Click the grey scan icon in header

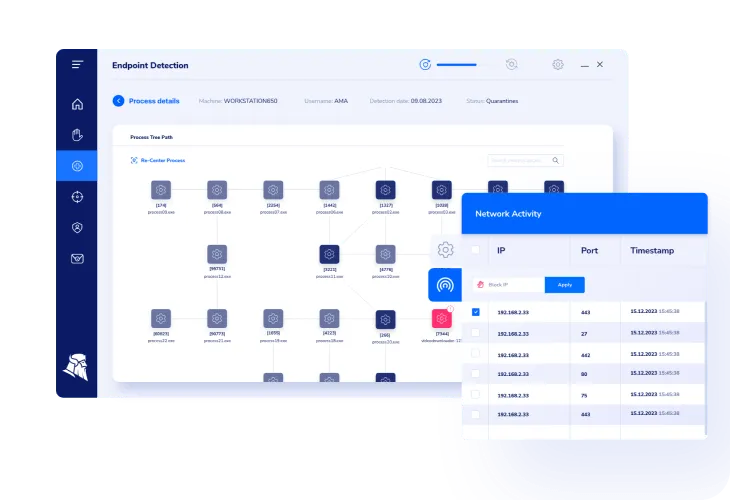(512, 65)
